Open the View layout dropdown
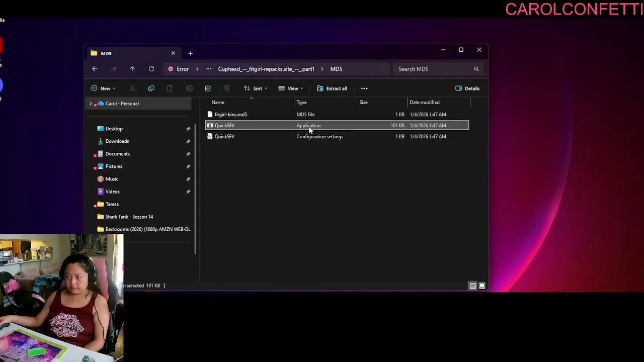 (291, 88)
